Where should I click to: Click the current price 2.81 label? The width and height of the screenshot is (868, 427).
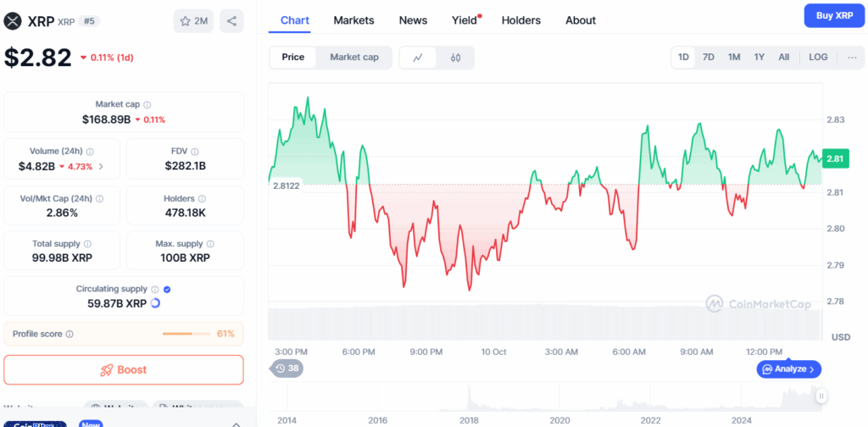coord(834,158)
